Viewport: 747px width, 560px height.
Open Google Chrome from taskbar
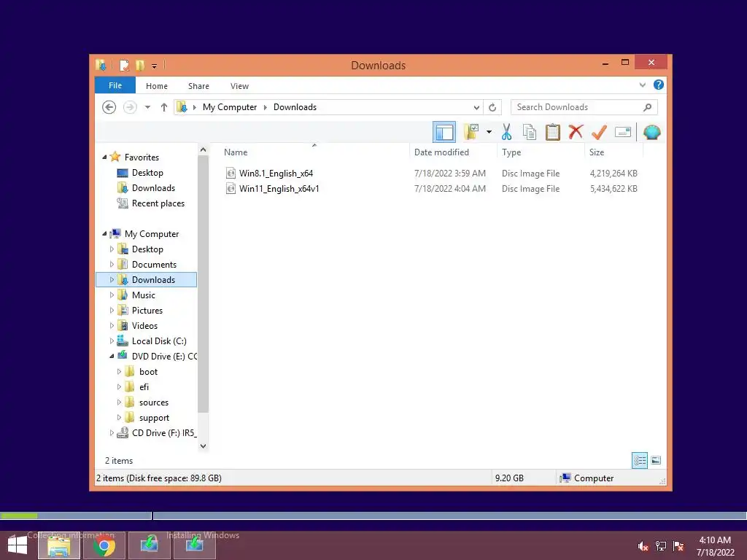tap(104, 545)
